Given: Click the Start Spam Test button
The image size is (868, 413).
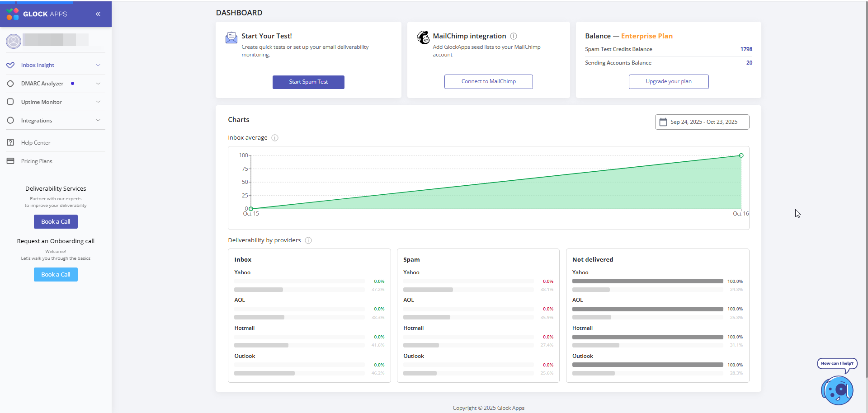Looking at the screenshot, I should pos(308,82).
